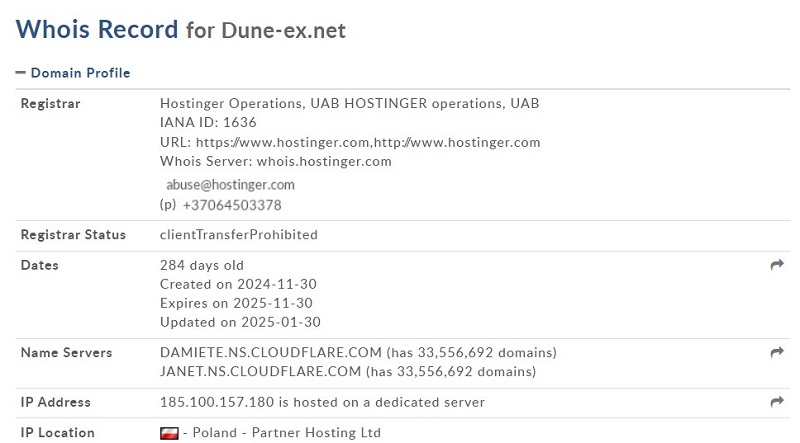Click the abuse@hostinger.com email address
Viewport: 800px width, 443px height.
230,185
